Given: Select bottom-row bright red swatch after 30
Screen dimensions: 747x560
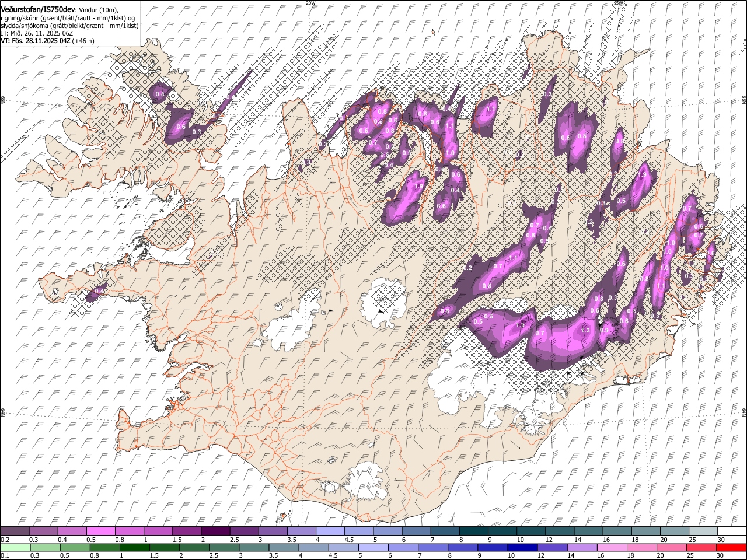Looking at the screenshot, I should point(731,548).
